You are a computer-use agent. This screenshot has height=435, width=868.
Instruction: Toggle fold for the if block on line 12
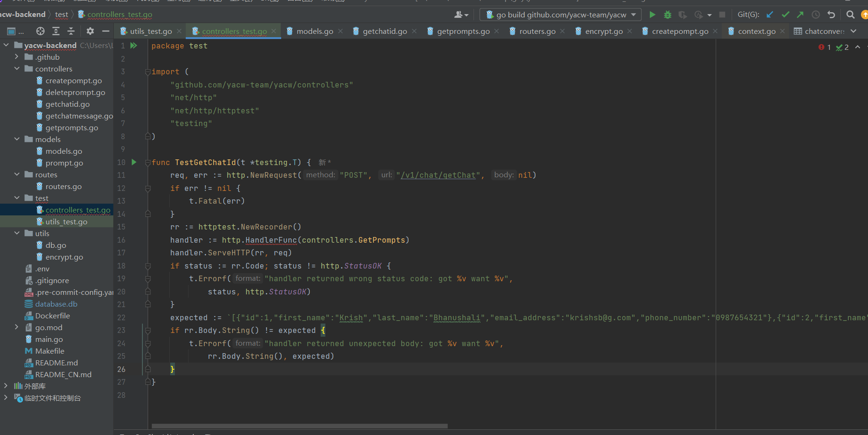coord(148,189)
